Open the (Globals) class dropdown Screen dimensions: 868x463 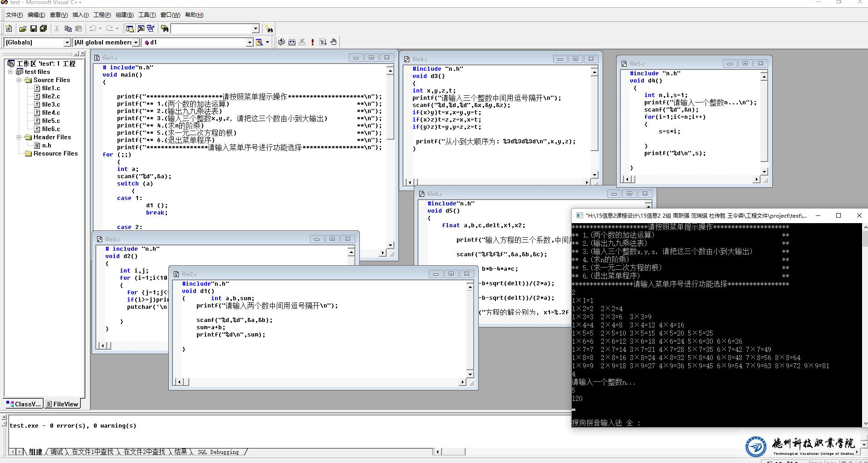(x=67, y=42)
